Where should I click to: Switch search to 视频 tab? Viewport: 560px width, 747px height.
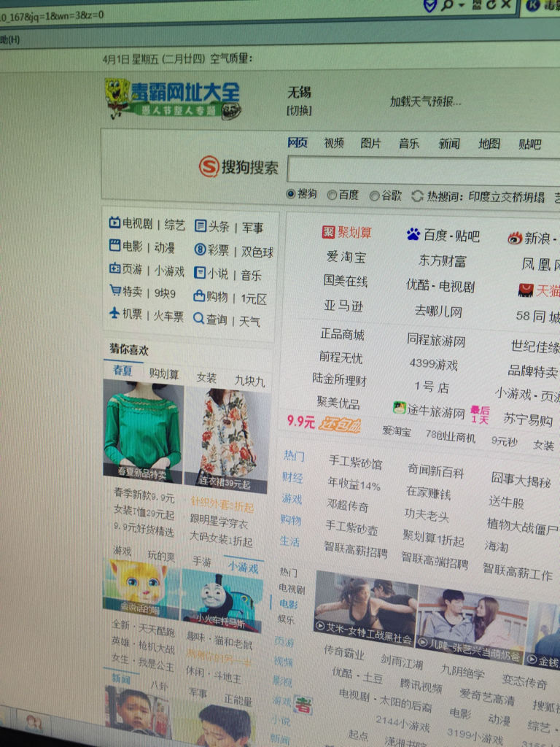(x=334, y=142)
